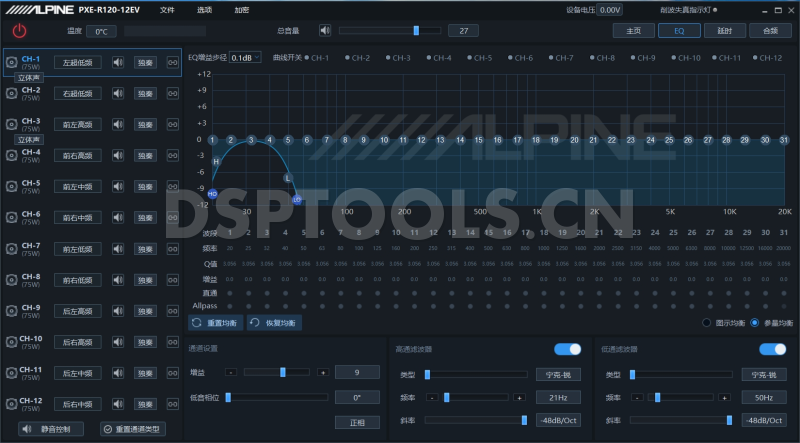Mute CH-1 with its speaker icon
Viewport: 800px width, 443px height.
coord(118,63)
